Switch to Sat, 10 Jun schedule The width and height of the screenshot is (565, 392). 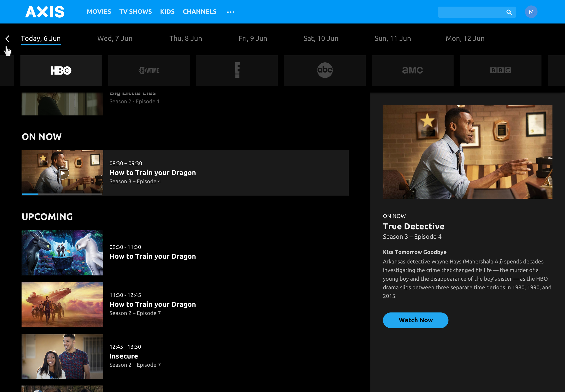click(321, 38)
